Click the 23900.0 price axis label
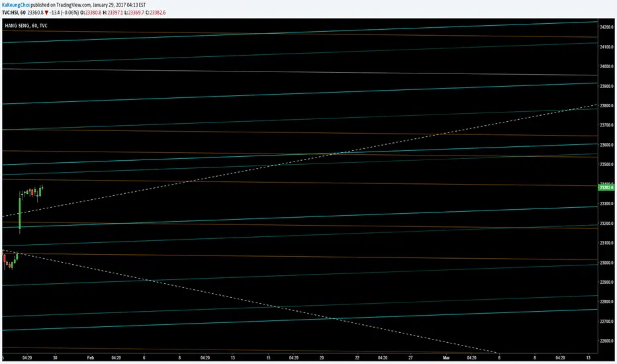This screenshot has height=364, width=617. 606,86
